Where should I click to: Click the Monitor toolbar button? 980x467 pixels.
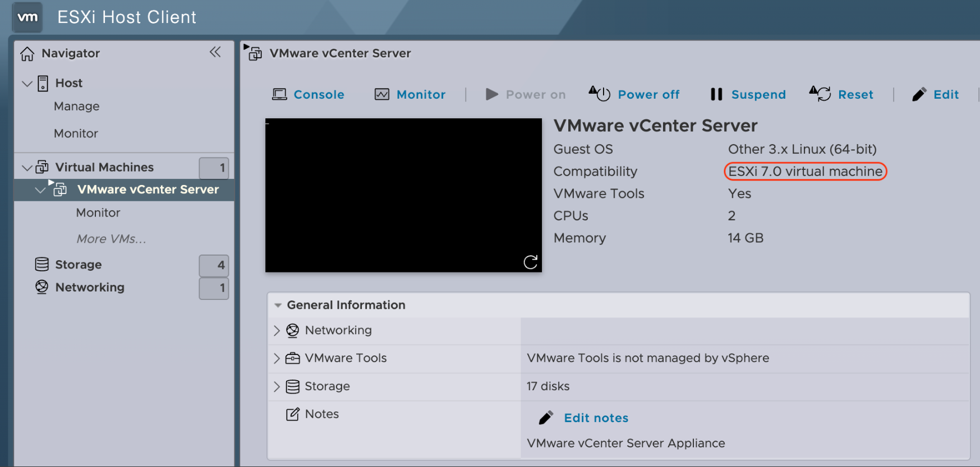click(410, 94)
